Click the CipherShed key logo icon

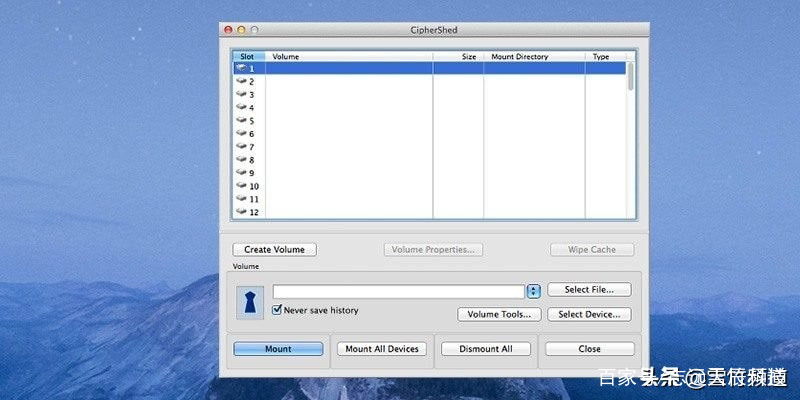click(x=249, y=303)
